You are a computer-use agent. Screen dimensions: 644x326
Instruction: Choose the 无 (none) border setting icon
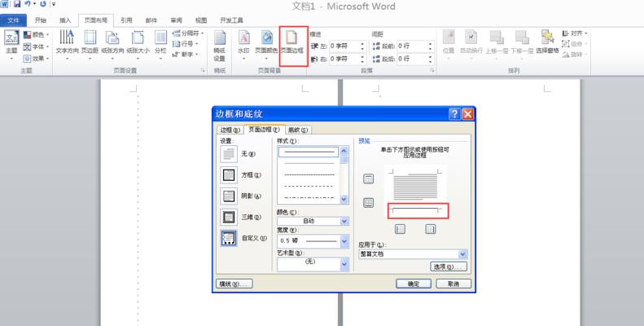pos(229,154)
